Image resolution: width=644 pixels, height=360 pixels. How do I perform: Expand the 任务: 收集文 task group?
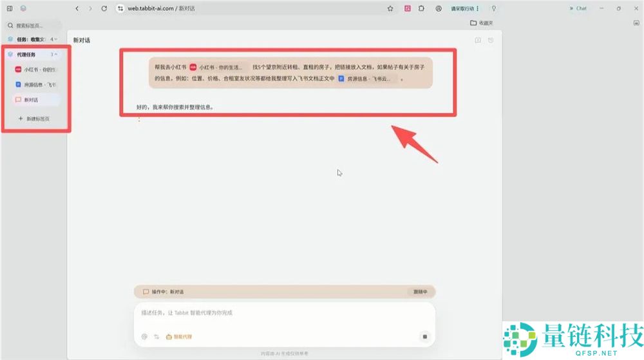[33, 39]
